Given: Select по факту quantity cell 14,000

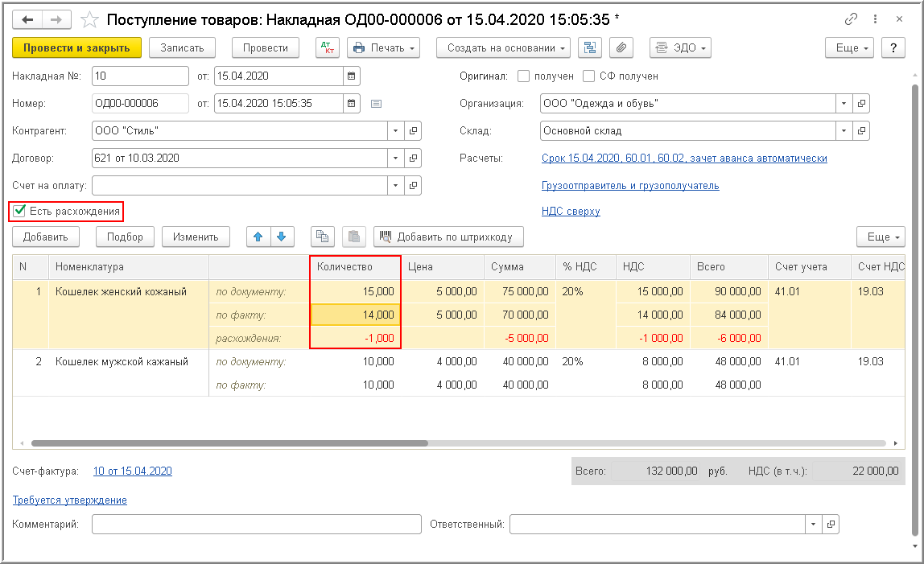Looking at the screenshot, I should pyautogui.click(x=356, y=315).
